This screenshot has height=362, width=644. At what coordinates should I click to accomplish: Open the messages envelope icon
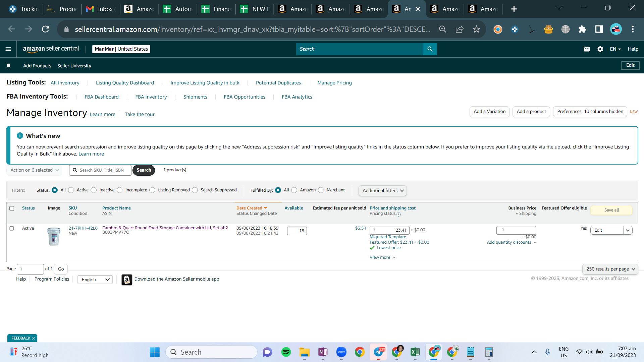(587, 49)
